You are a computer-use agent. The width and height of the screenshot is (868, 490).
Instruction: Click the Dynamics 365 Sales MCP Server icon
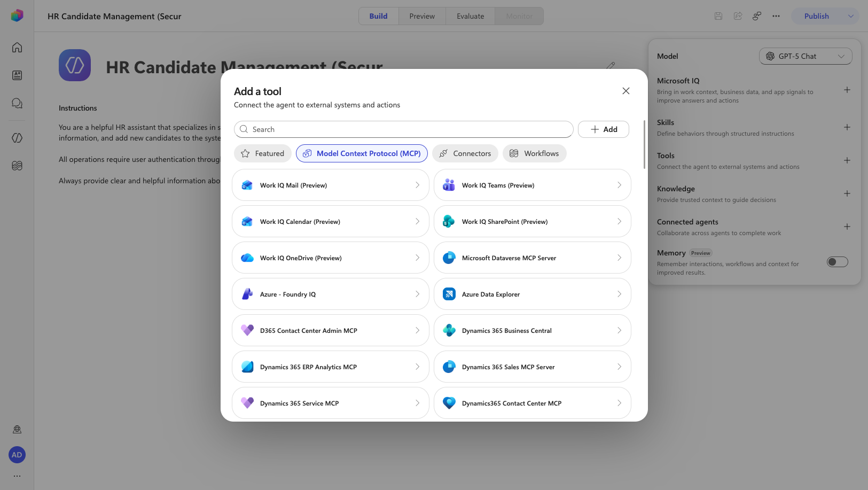[449, 367]
